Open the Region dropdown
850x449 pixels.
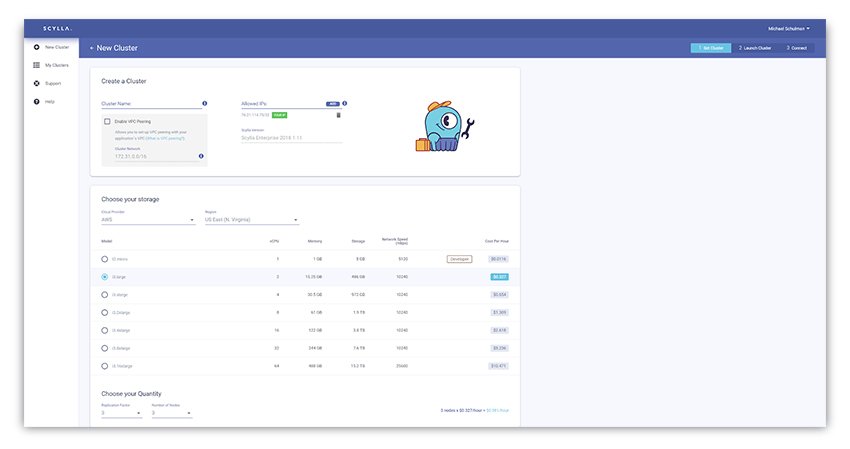pos(251,220)
